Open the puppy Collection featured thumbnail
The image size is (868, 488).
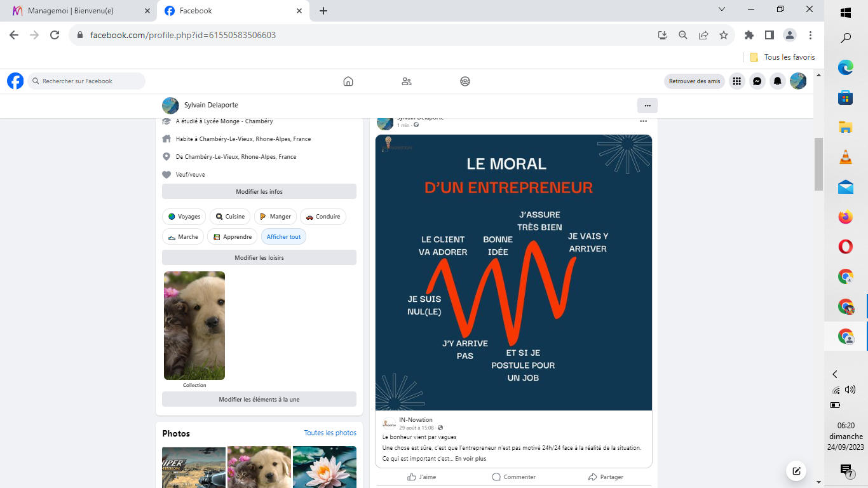[194, 325]
